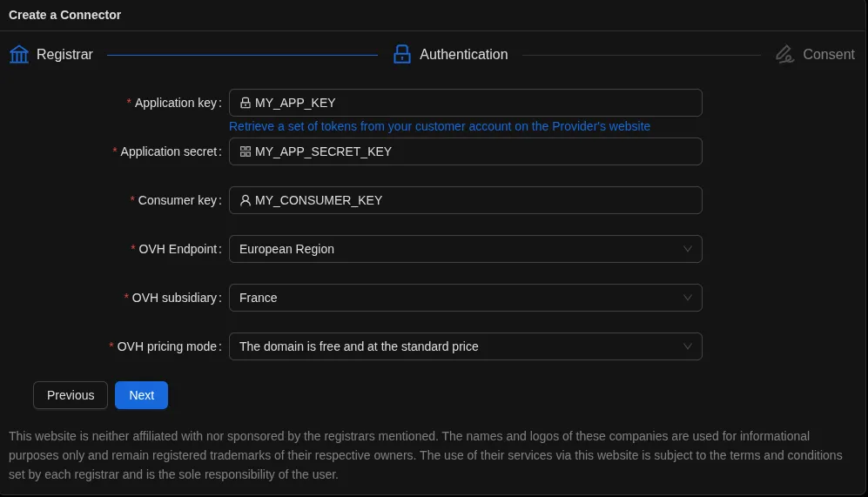Image resolution: width=868 pixels, height=497 pixels.
Task: Open the standard price pricing mode selector
Action: (453, 346)
